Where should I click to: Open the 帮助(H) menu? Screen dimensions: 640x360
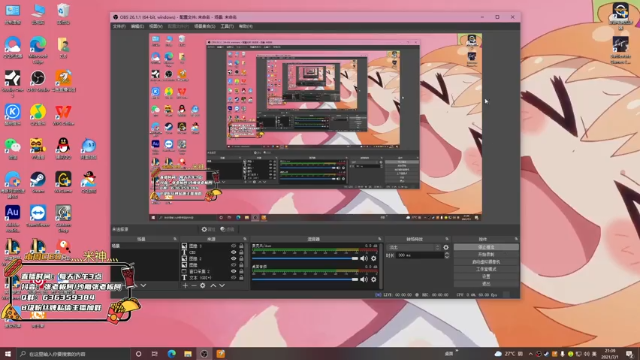pos(246,26)
